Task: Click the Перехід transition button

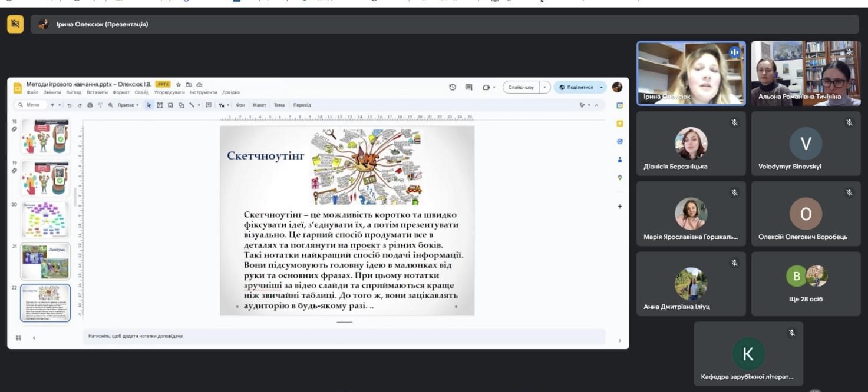Action: (x=302, y=105)
